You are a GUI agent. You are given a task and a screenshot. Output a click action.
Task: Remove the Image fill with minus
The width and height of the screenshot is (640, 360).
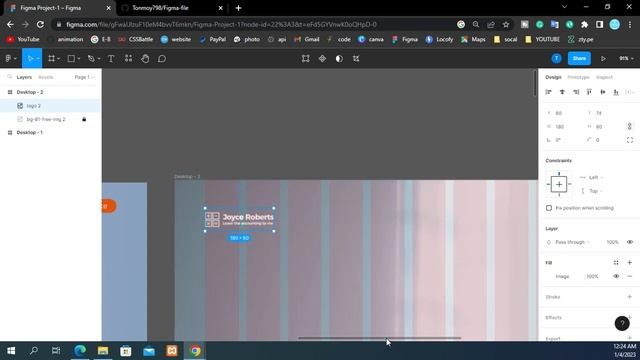(x=630, y=276)
